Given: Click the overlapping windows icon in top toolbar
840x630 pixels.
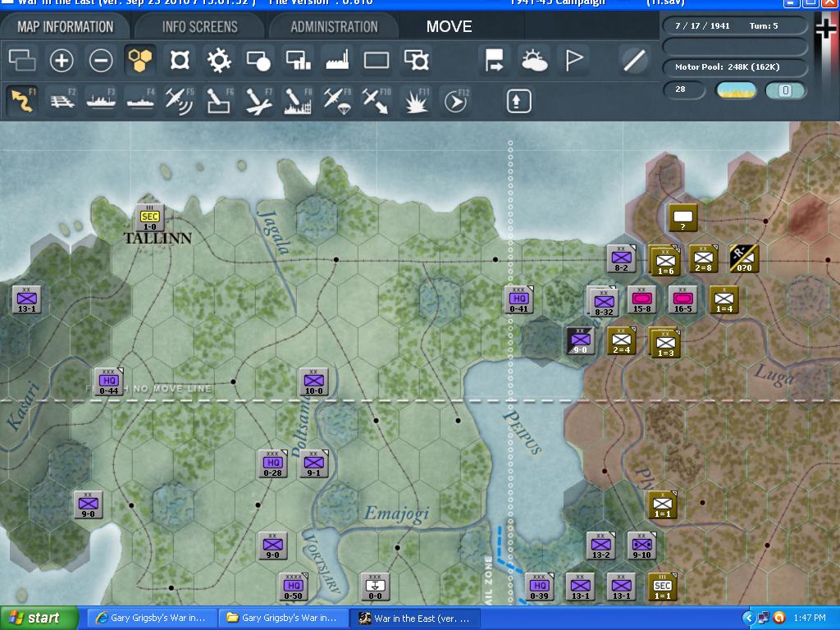Looking at the screenshot, I should [22, 60].
